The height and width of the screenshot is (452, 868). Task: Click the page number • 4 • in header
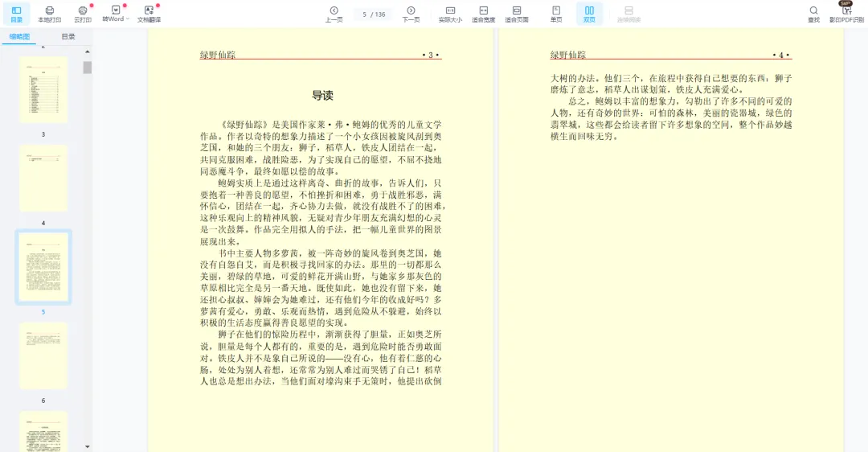pos(781,55)
